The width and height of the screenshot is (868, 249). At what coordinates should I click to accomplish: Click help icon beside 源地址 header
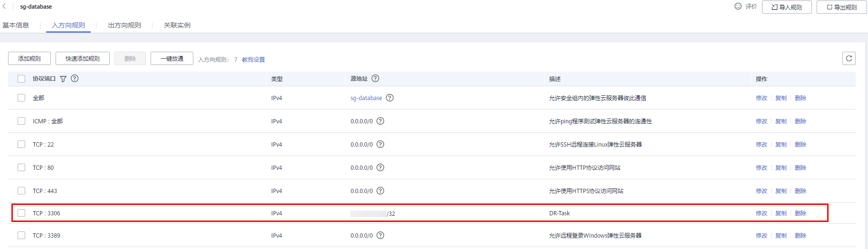[375, 78]
